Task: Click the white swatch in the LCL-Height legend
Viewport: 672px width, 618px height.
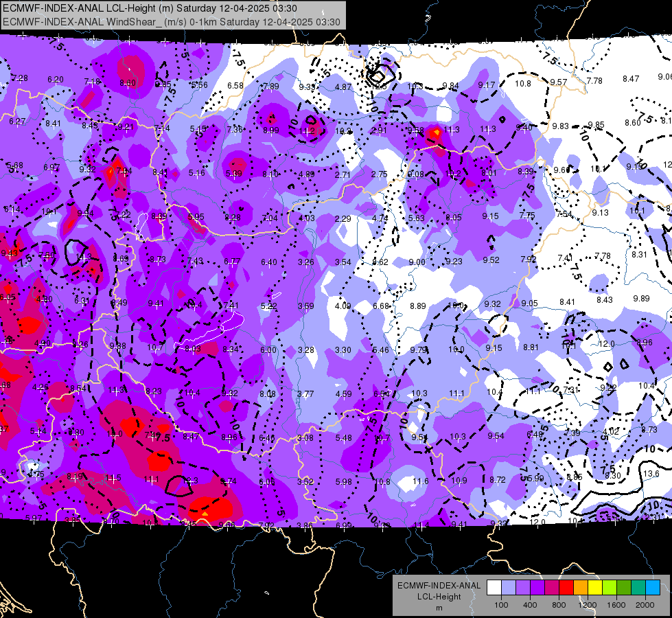Action: [494, 588]
